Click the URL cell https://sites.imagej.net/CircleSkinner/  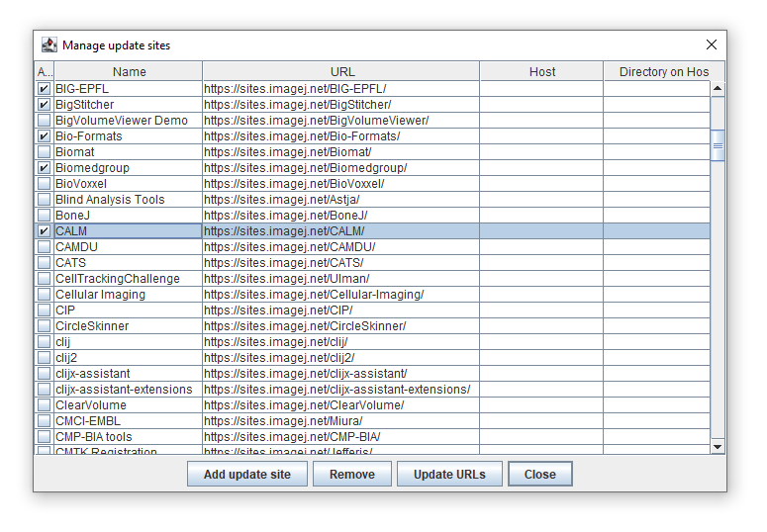340,325
